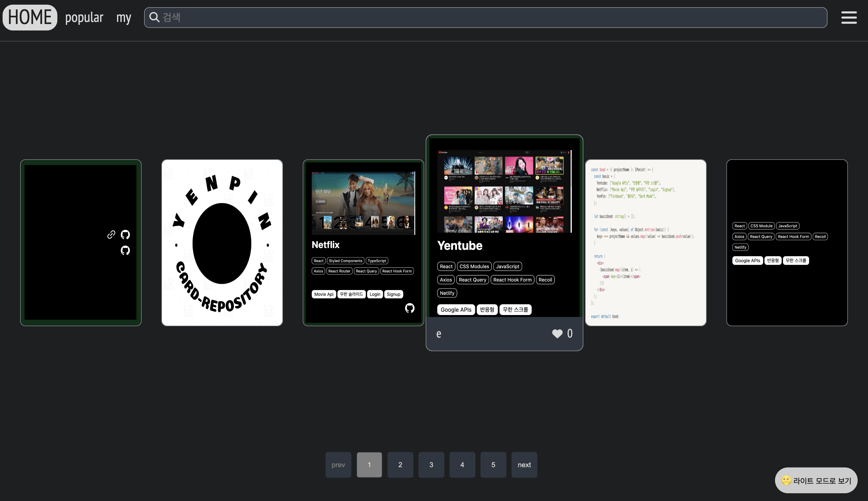Viewport: 868px width, 501px height.
Task: Go to page 3
Action: click(431, 465)
